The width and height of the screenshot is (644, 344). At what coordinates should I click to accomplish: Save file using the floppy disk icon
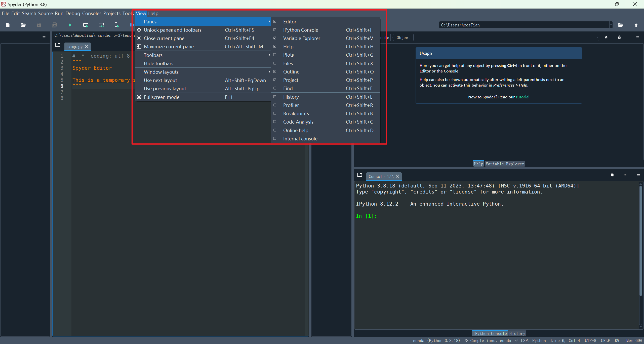[x=39, y=25]
